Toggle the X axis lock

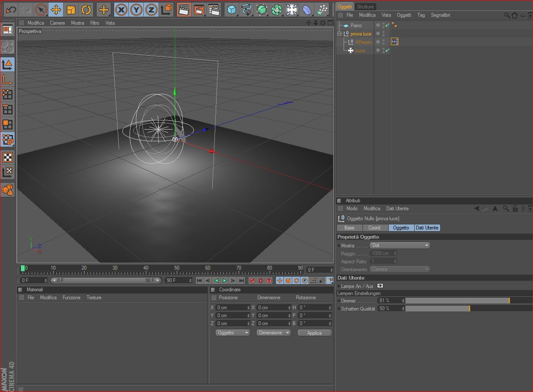(121, 10)
